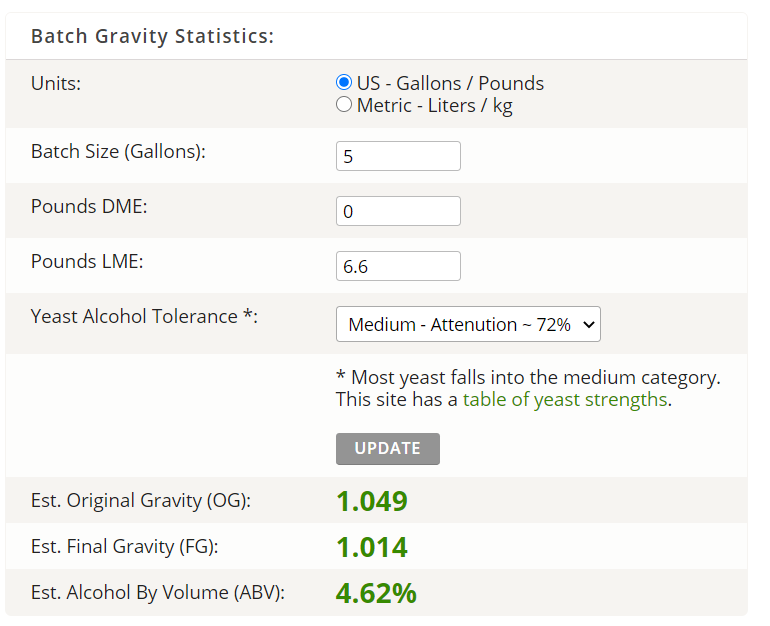Image resolution: width=770 pixels, height=626 pixels.
Task: Focus the Pounds DME input box
Action: [x=398, y=211]
